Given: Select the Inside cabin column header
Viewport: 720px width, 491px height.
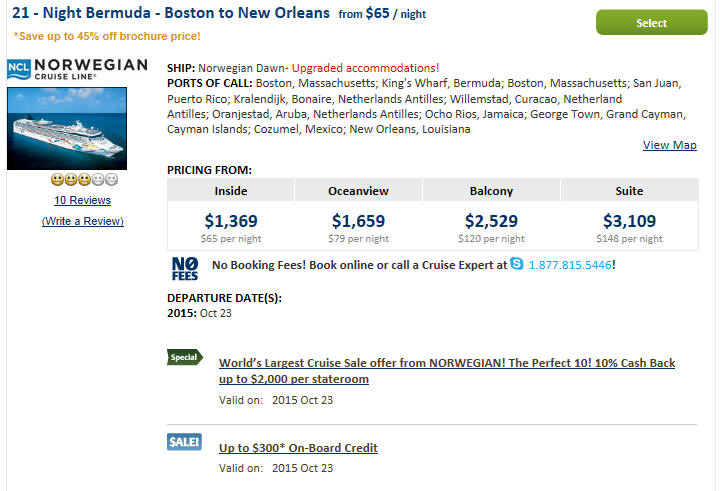Looking at the screenshot, I should click(x=231, y=190).
